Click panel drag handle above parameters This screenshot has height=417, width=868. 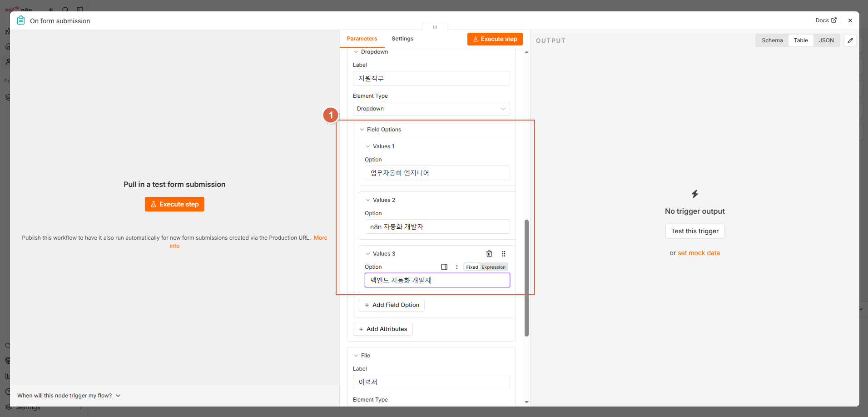click(x=435, y=27)
